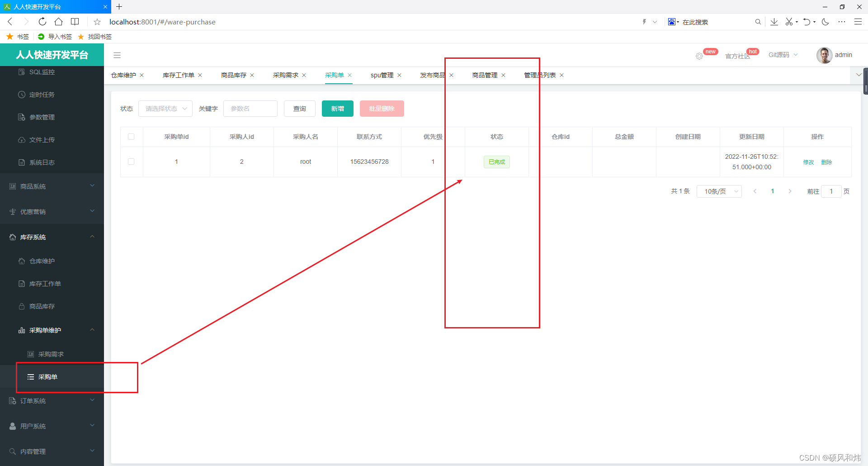Expand the 订单系统 sidebar menu

52,401
